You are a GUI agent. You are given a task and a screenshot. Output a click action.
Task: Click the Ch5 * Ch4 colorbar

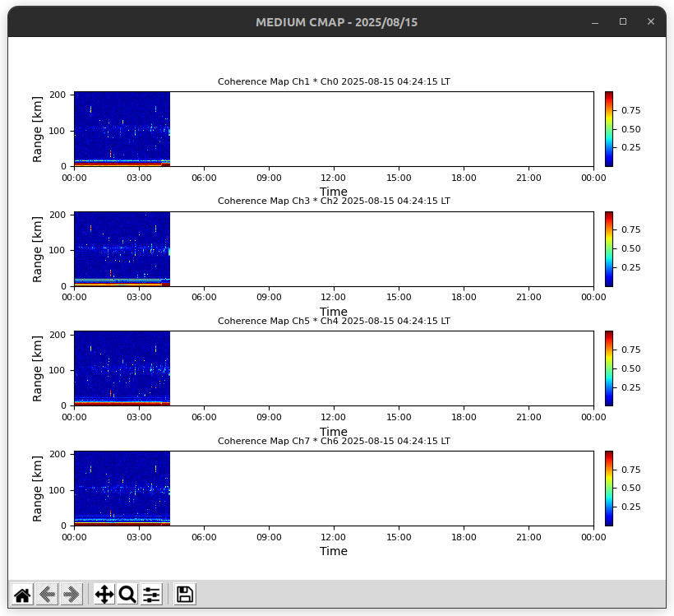tap(609, 368)
